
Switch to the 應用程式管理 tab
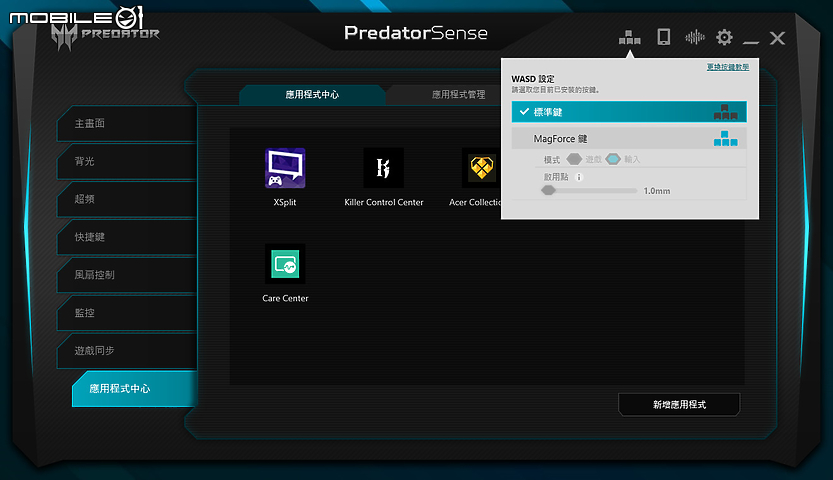[445, 95]
